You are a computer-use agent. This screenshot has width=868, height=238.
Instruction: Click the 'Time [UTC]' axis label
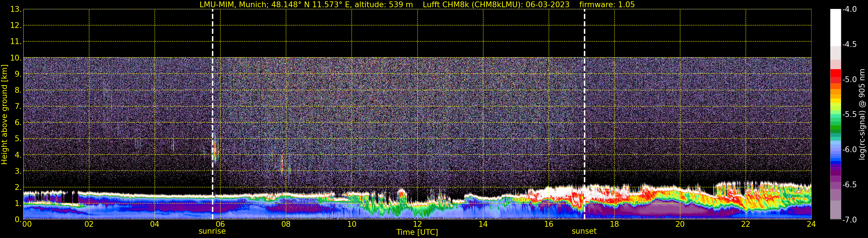click(417, 232)
